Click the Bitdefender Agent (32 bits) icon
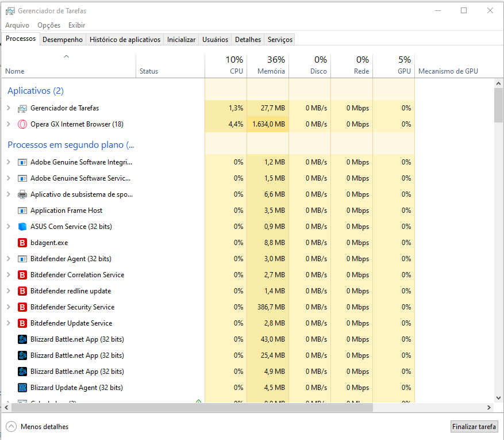This screenshot has width=504, height=440. pyautogui.click(x=22, y=259)
